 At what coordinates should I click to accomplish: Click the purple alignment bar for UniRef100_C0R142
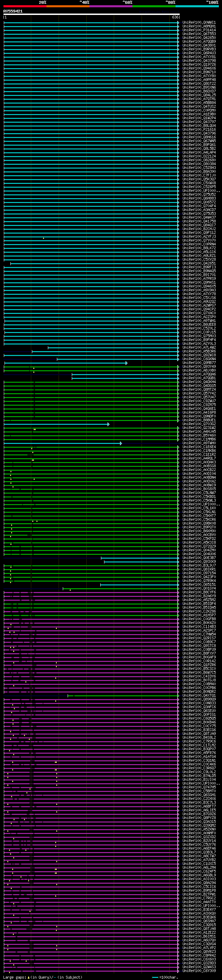click(x=92, y=661)
